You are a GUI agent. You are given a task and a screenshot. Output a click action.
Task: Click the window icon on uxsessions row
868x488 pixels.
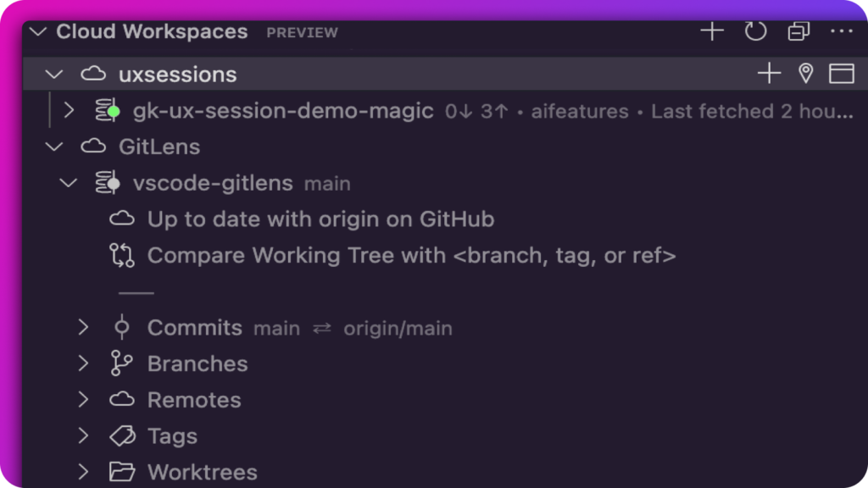pos(842,73)
